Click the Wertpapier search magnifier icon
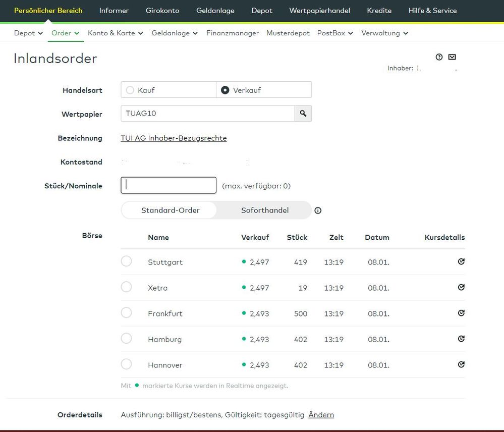 coord(303,114)
